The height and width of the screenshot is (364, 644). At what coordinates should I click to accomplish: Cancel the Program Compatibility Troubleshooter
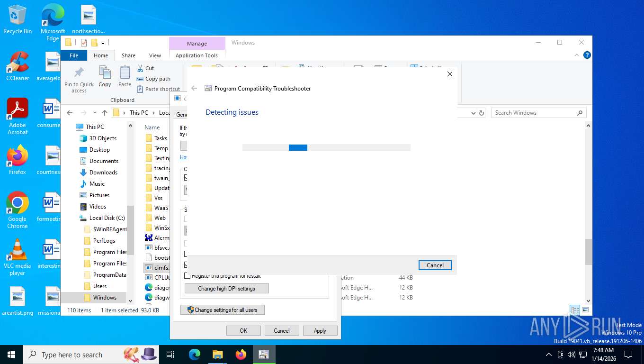pos(435,265)
